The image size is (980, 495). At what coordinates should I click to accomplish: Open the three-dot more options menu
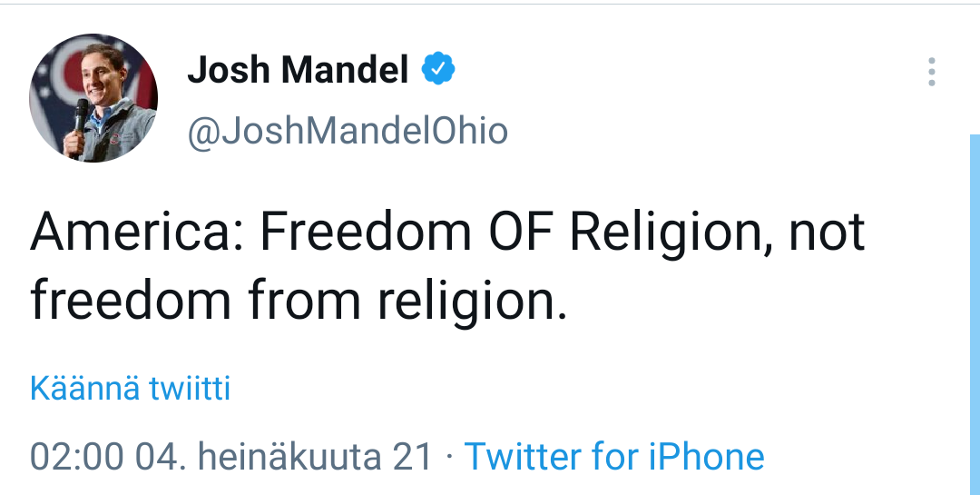(x=932, y=72)
